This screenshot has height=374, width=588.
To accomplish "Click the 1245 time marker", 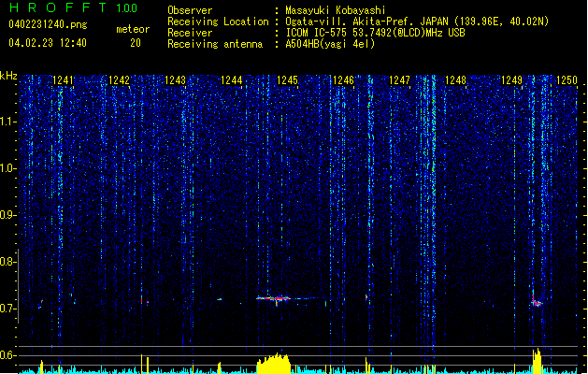I will point(287,80).
